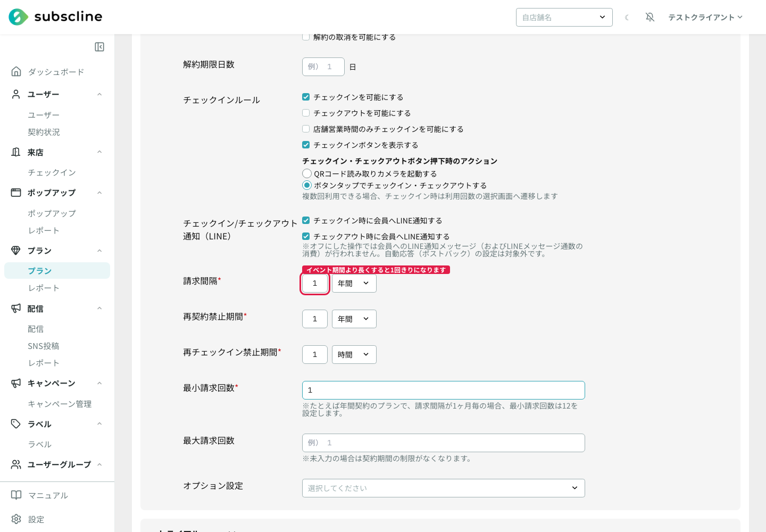Open SNS投稿 under 配信
This screenshot has width=766, height=532.
click(x=44, y=346)
